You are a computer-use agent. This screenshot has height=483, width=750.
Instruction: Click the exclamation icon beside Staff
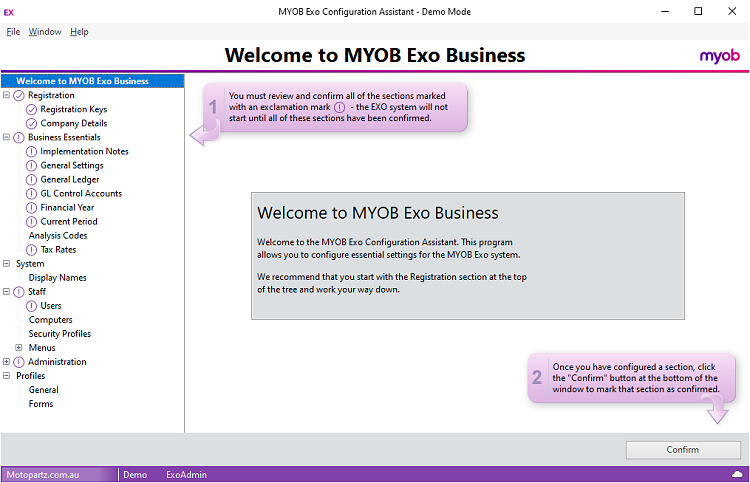19,292
